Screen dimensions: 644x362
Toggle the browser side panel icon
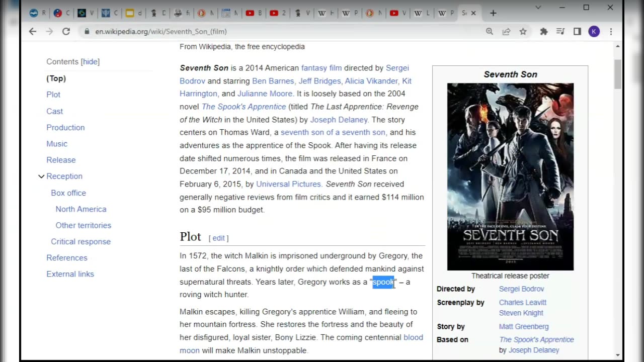pyautogui.click(x=577, y=31)
